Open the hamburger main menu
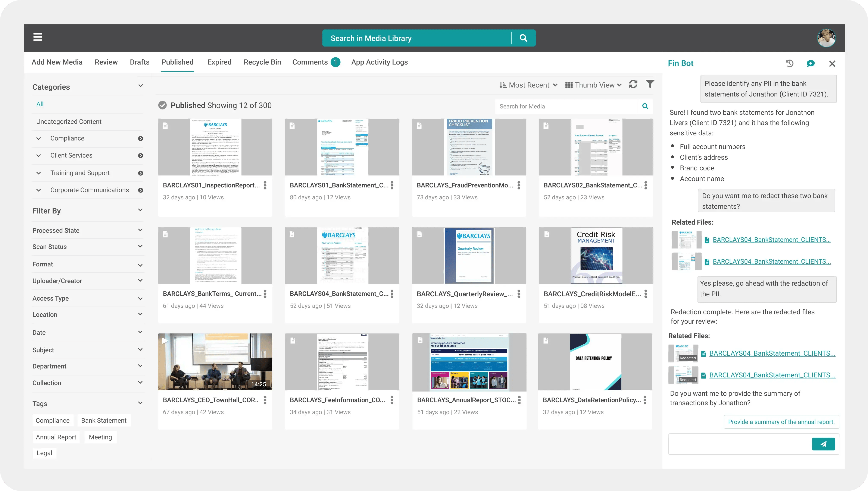This screenshot has width=868, height=491. (38, 37)
